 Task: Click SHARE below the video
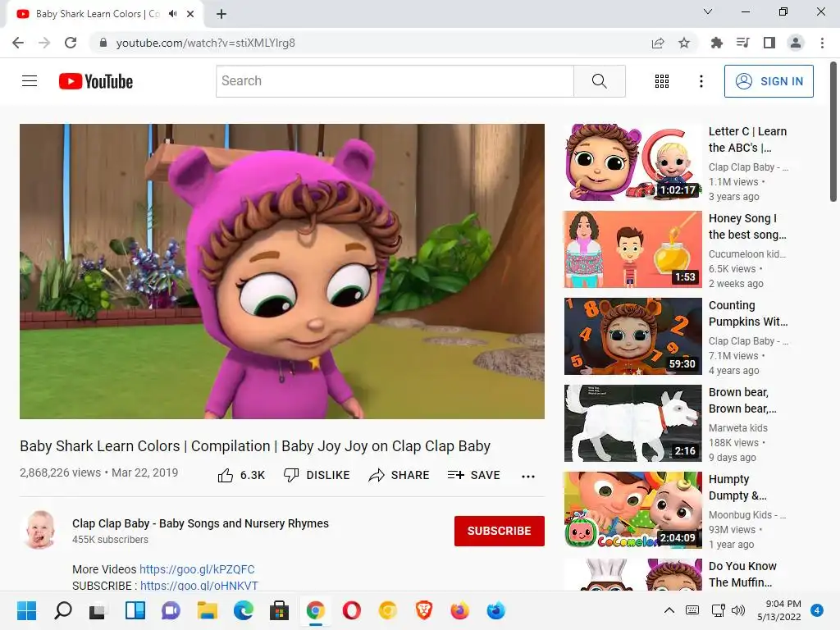(399, 475)
